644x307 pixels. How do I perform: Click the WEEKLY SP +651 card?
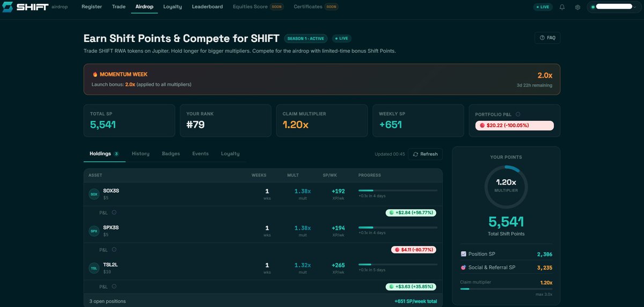(418, 121)
